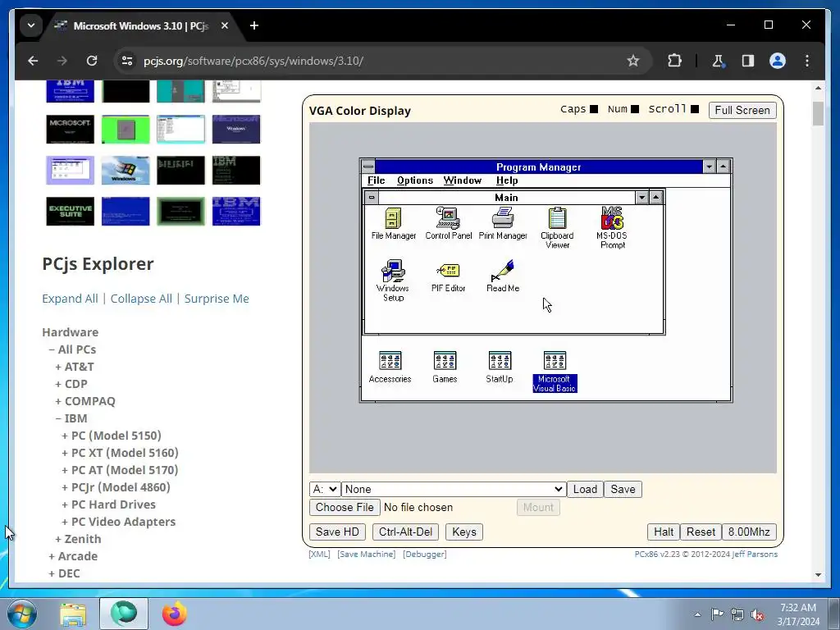The image size is (840, 630).
Task: Halt the emulated machine
Action: pos(663,532)
